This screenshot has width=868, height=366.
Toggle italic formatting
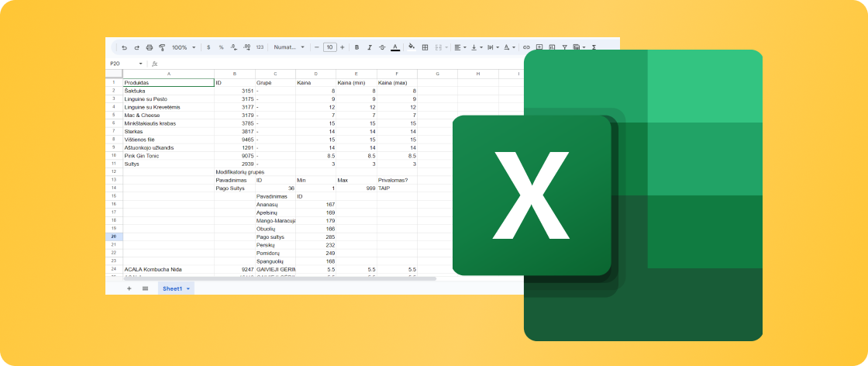pos(369,47)
